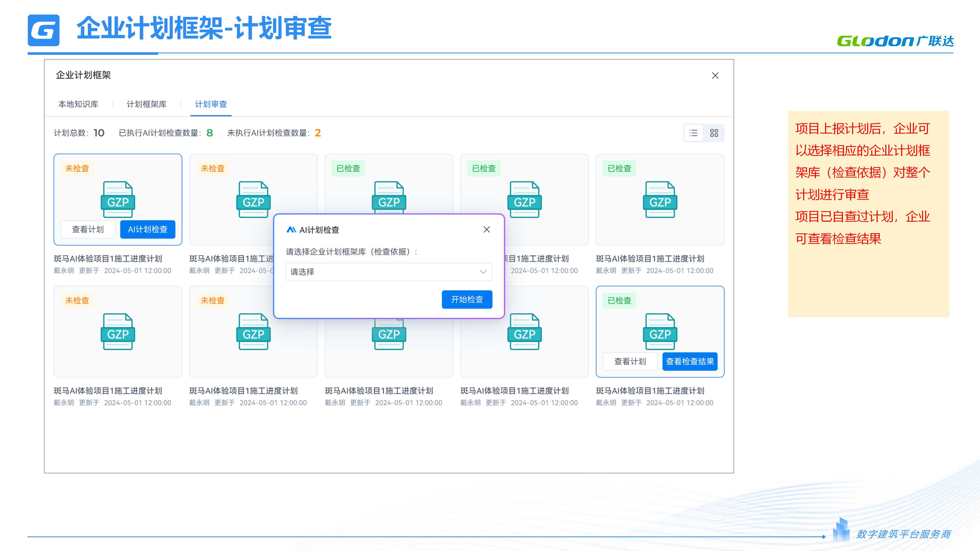
Task: Click the AI logo icon in dialog header
Action: 291,229
